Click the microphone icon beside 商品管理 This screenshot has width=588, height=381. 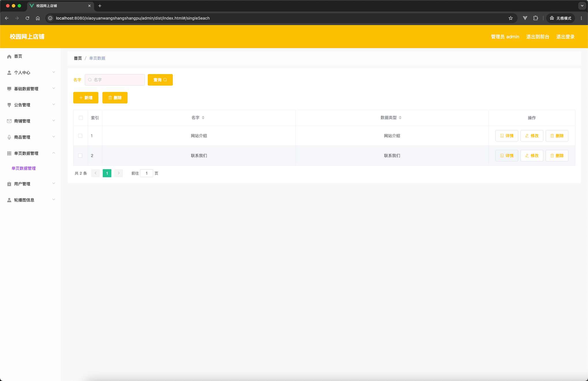pyautogui.click(x=9, y=137)
